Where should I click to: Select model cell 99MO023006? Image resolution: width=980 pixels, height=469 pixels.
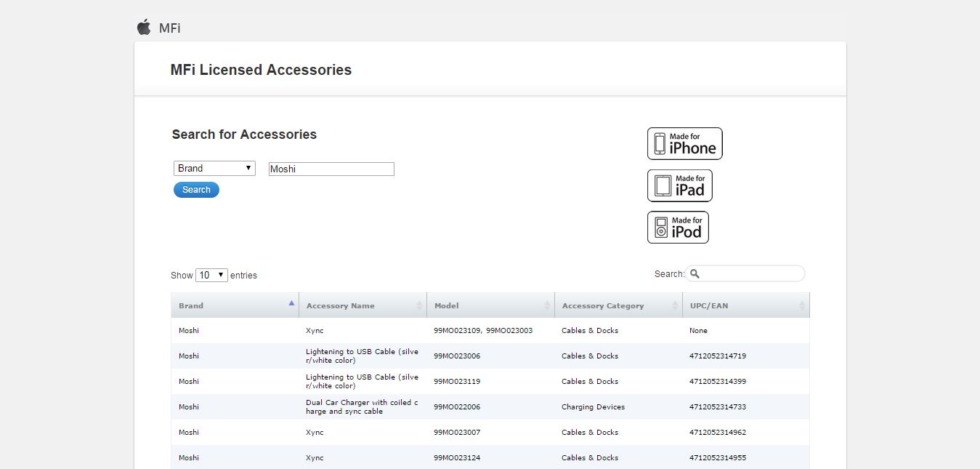457,356
